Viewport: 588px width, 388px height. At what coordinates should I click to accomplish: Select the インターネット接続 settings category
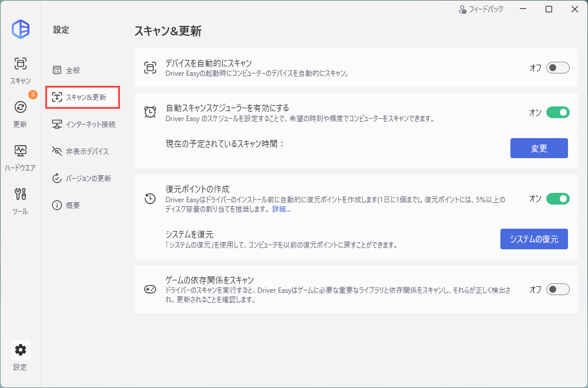click(83, 125)
